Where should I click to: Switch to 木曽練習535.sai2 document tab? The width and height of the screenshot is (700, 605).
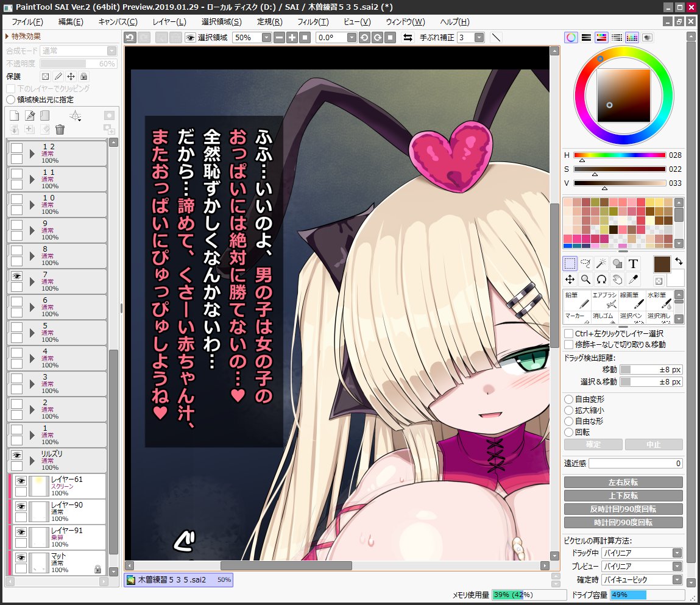point(179,580)
